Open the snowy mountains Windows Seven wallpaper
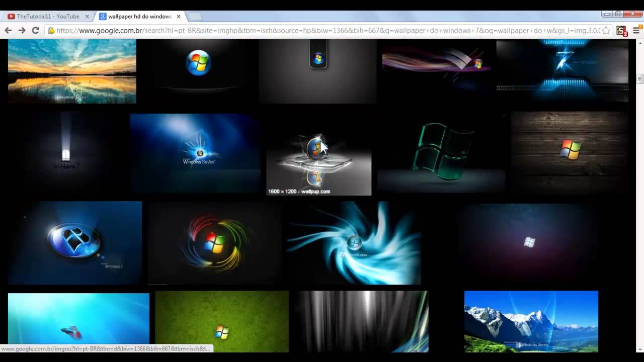The width and height of the screenshot is (644, 362). point(531,322)
